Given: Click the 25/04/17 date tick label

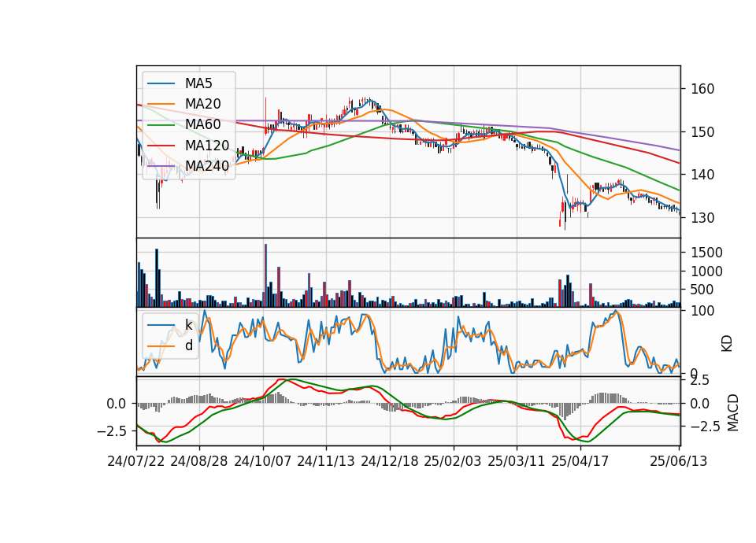Looking at the screenshot, I should click(x=580, y=461).
